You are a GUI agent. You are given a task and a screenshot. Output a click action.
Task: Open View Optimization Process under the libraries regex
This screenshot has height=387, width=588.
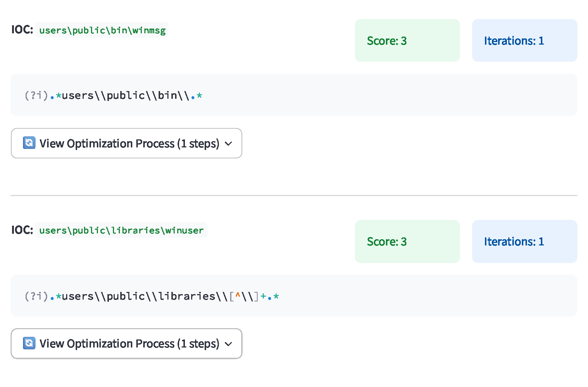[126, 343]
